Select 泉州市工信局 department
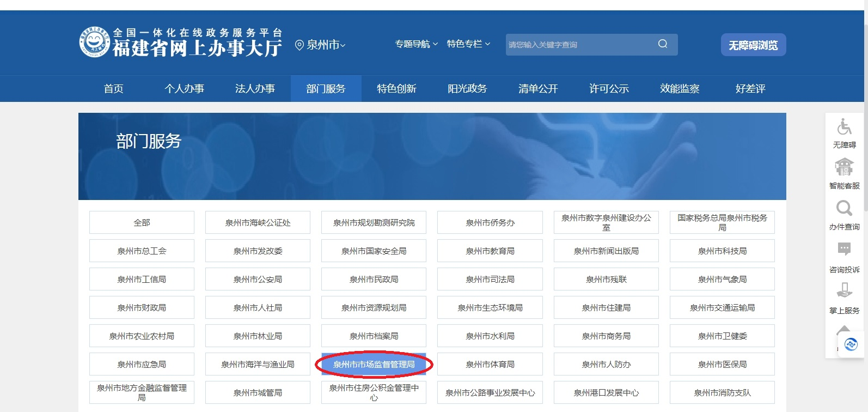This screenshot has height=412, width=868. (x=142, y=279)
